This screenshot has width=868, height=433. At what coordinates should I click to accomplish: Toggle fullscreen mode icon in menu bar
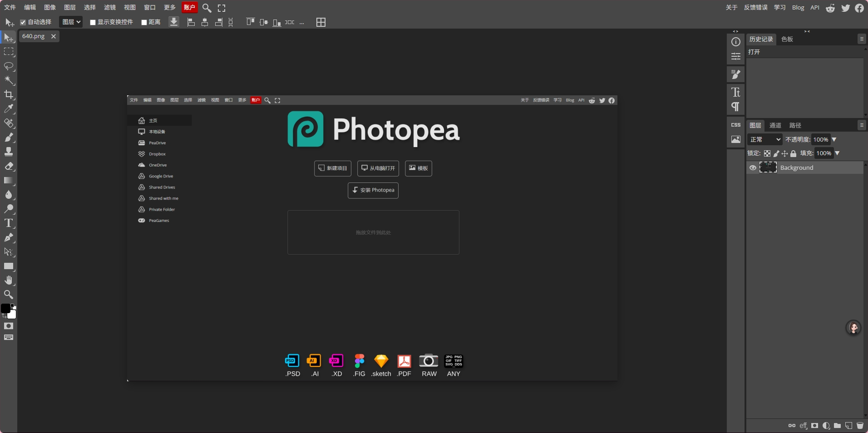pyautogui.click(x=222, y=8)
